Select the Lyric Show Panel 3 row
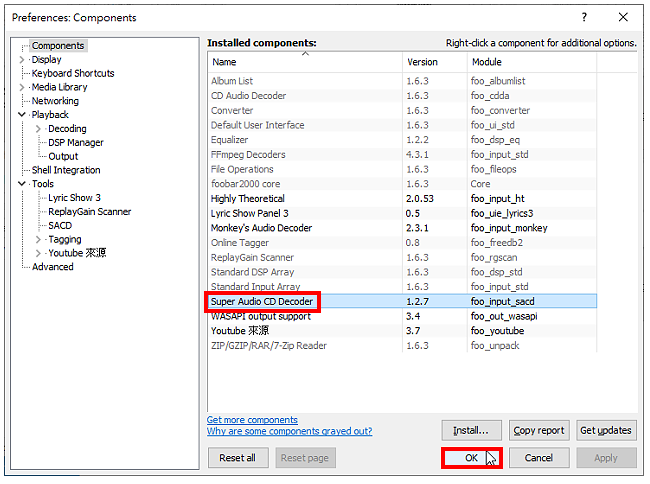Screen dimensions: 650x484 [402, 214]
